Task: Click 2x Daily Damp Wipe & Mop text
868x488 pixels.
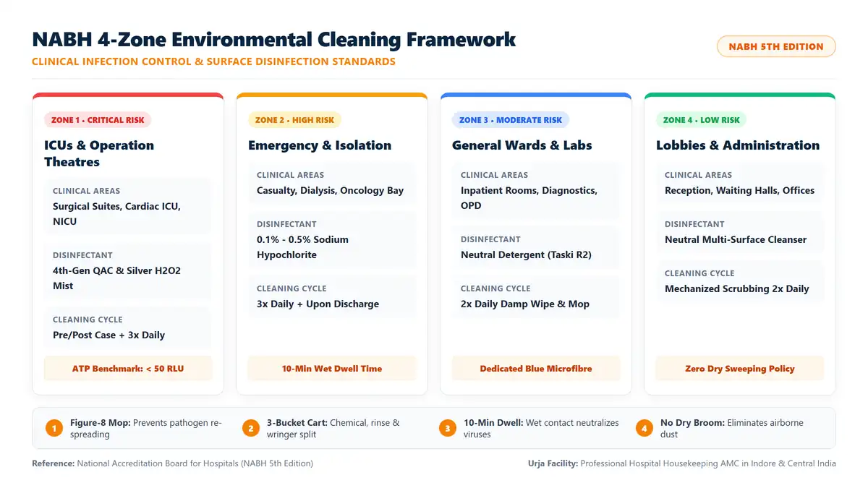Action: point(525,304)
